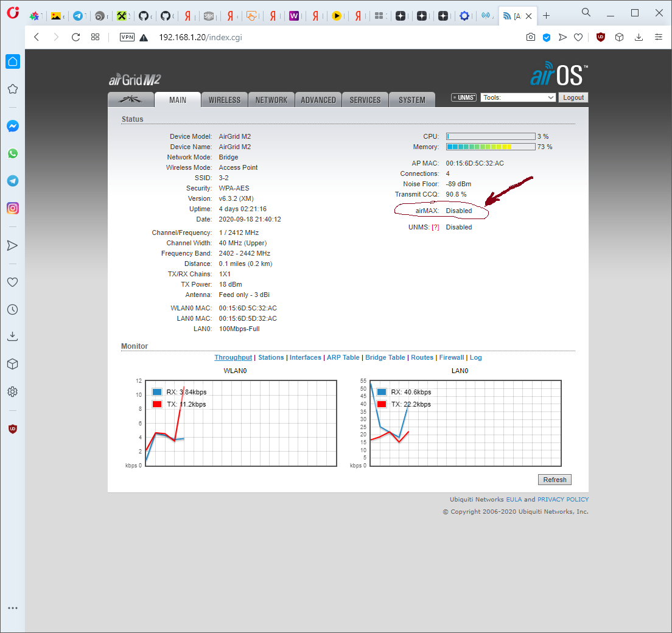Open sidebar three-dots setup menu

(13, 607)
